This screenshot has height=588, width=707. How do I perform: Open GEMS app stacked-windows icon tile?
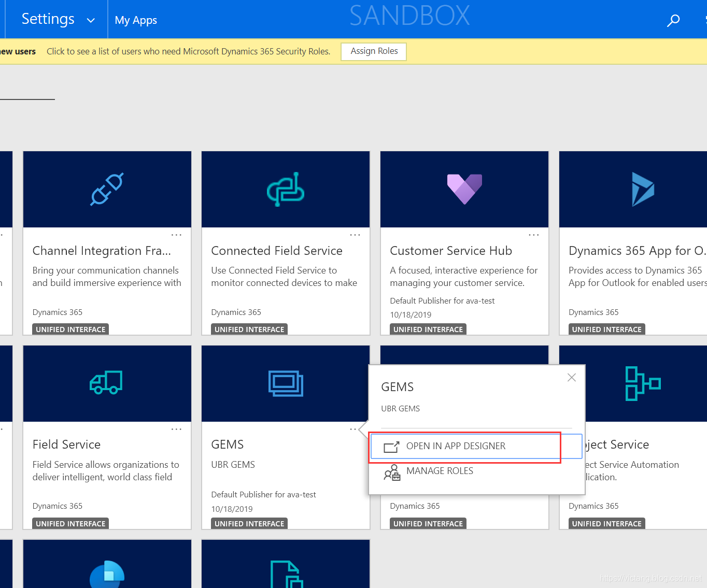click(x=286, y=383)
